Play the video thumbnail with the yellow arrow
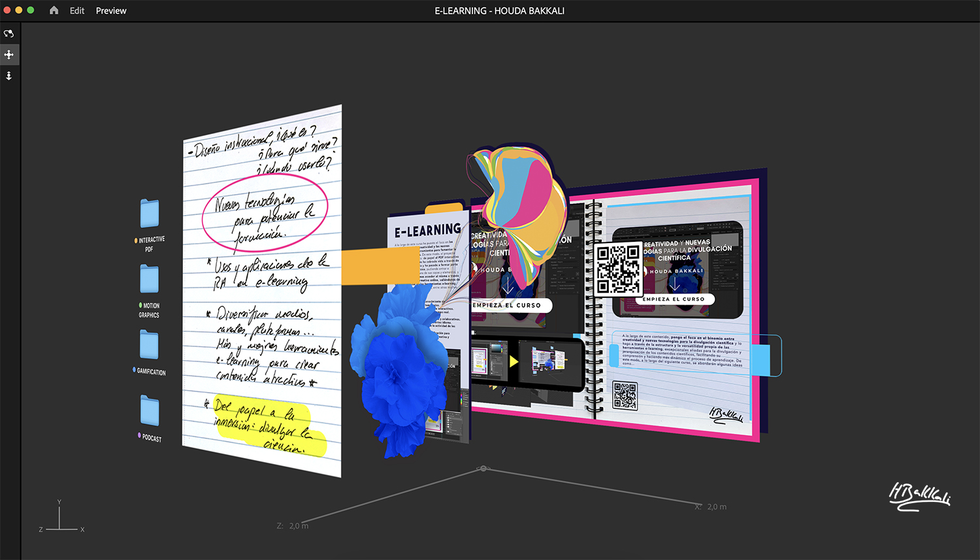This screenshot has height=560, width=980. click(x=515, y=361)
